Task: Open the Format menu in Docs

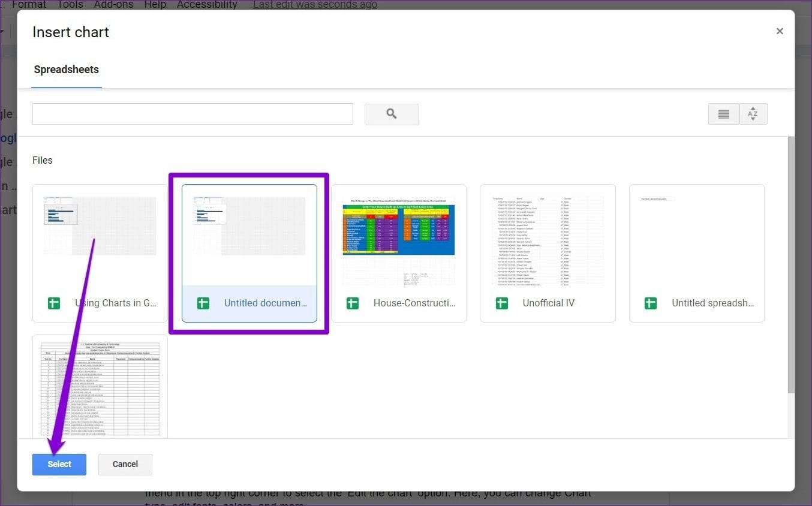Action: [29, 5]
